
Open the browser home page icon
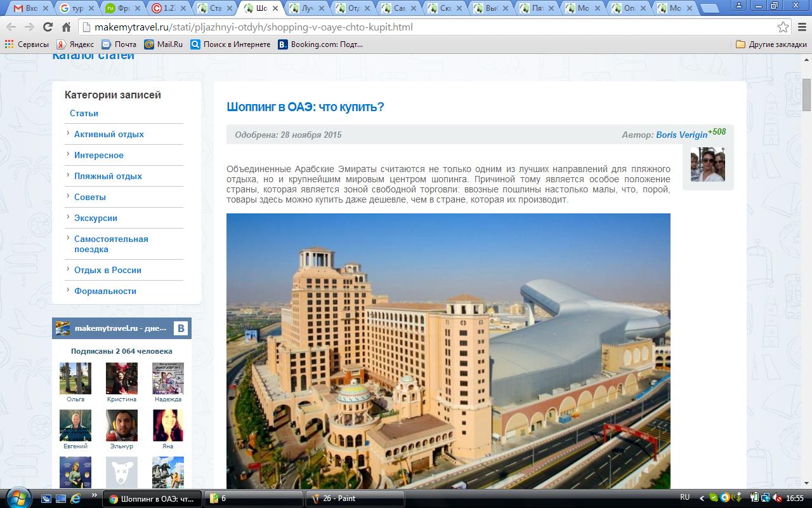(x=66, y=27)
